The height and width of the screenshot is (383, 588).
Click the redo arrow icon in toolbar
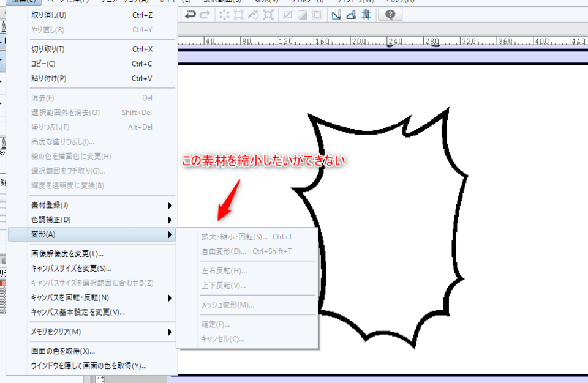205,15
